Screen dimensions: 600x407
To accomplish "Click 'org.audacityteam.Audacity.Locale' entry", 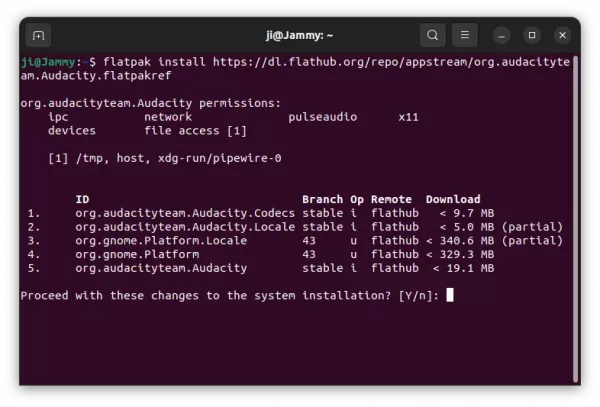I will pos(185,227).
